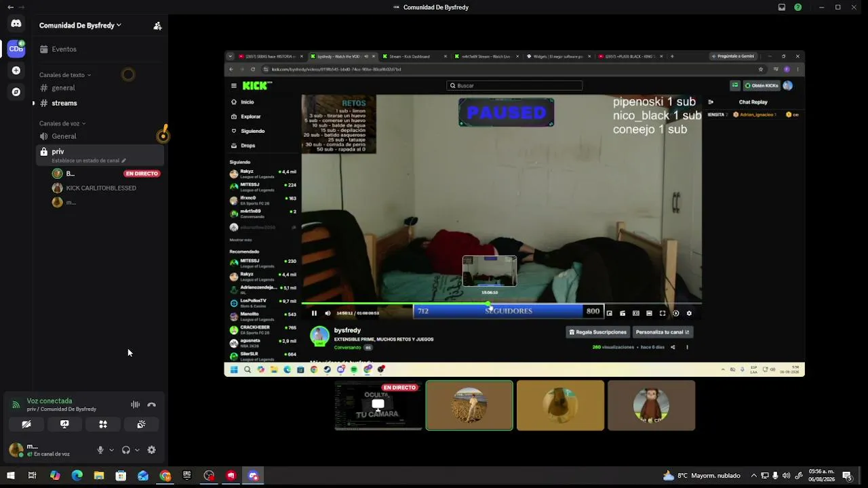
Task: Mute the microphone in user panel
Action: click(100, 450)
